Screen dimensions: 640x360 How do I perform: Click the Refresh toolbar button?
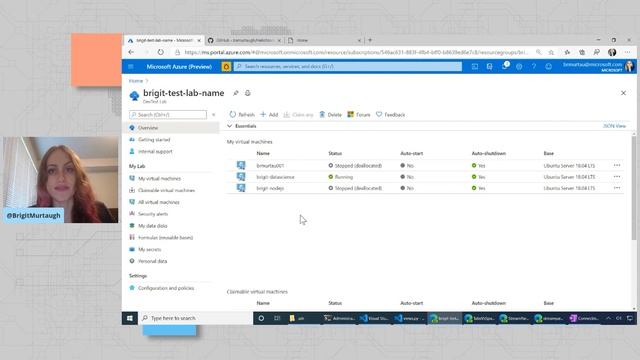242,115
